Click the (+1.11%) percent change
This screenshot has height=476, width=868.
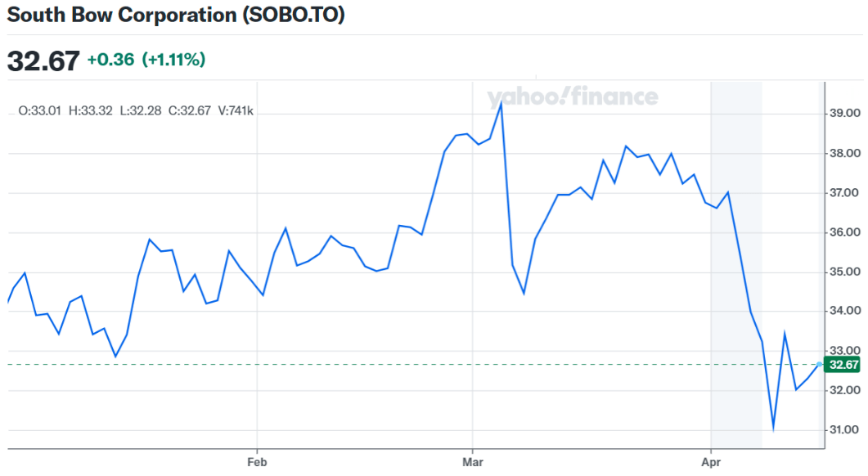173,59
